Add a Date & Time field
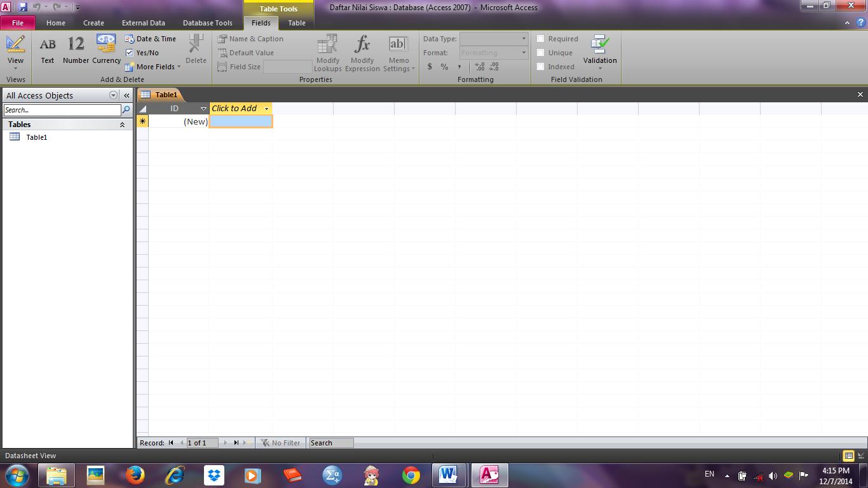The height and width of the screenshot is (488, 868). point(153,38)
